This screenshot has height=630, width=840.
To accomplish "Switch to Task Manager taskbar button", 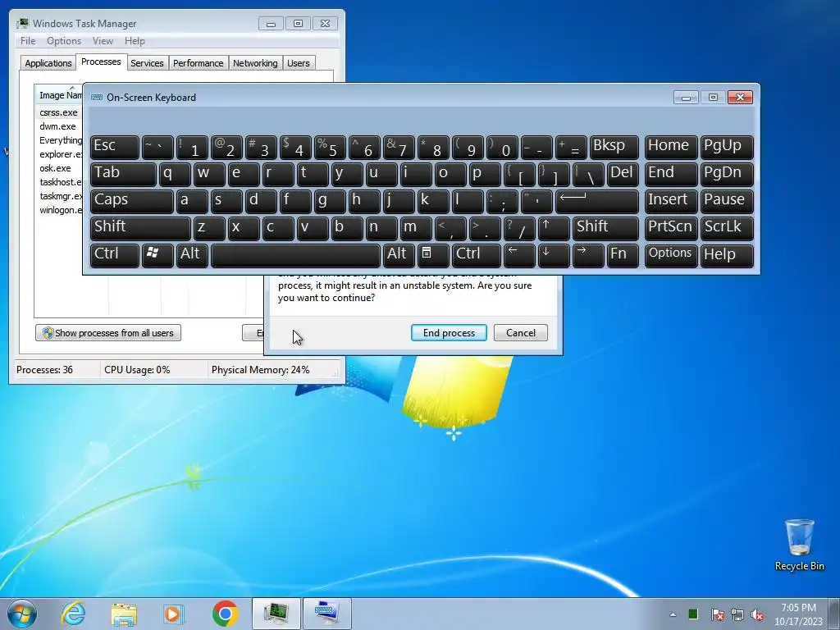I will [276, 614].
